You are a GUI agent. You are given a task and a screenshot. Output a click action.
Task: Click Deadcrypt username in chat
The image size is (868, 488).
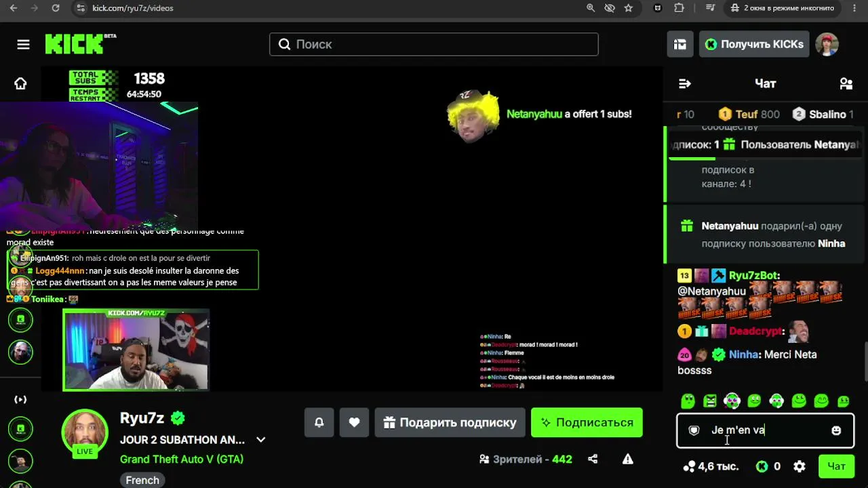tap(756, 331)
